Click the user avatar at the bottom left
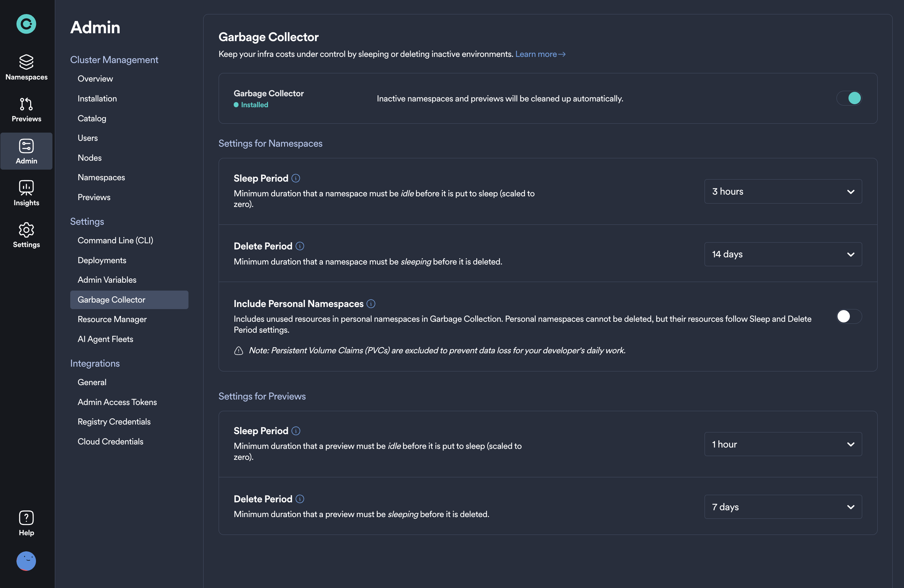This screenshot has width=904, height=588. coord(26,561)
